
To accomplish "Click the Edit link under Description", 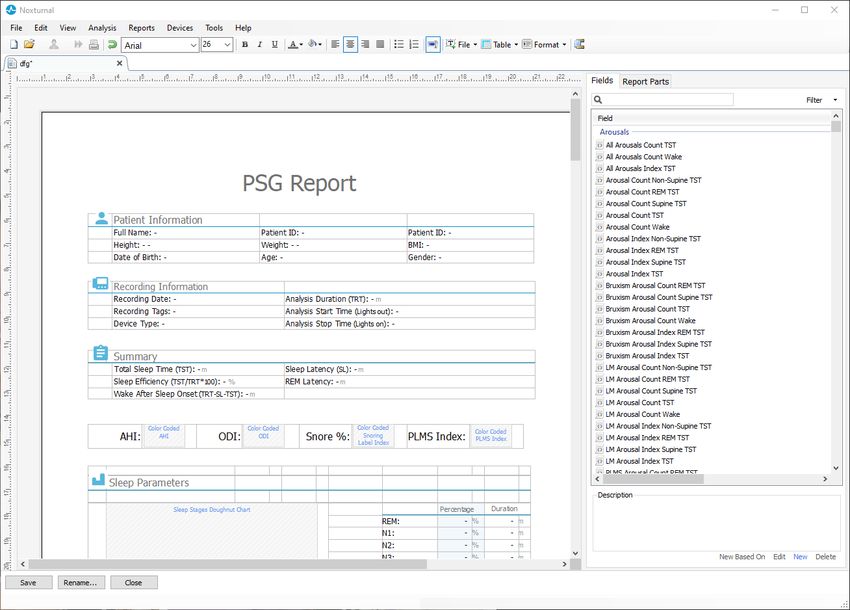I will (779, 557).
